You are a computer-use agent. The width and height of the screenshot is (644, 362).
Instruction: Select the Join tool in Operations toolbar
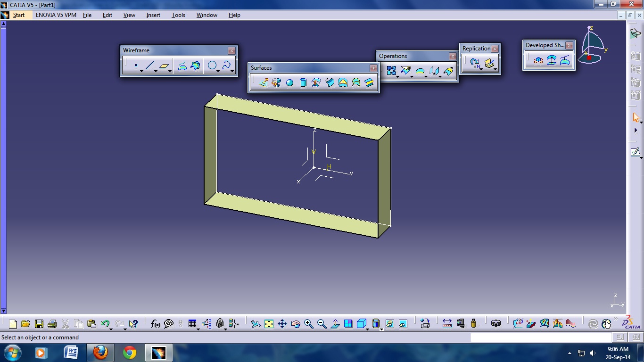[x=391, y=70]
